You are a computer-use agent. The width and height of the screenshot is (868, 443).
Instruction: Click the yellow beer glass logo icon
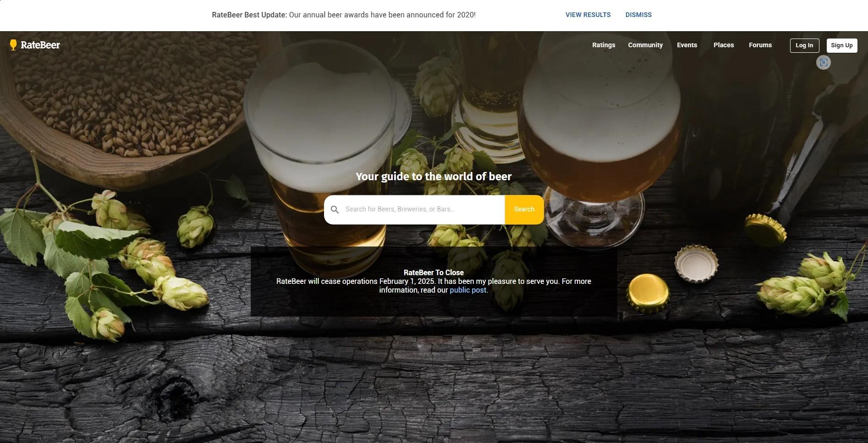(x=13, y=45)
